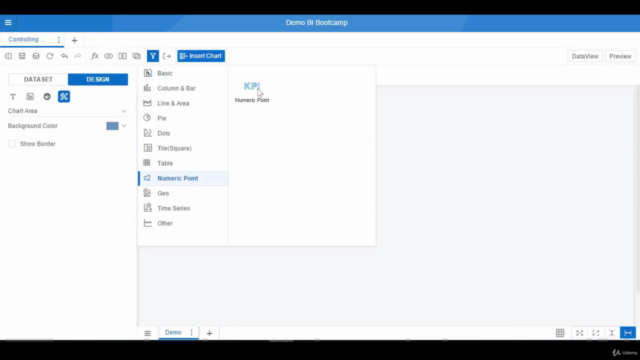
Task: Insert the KPI Numeric Point chart
Action: click(x=252, y=91)
